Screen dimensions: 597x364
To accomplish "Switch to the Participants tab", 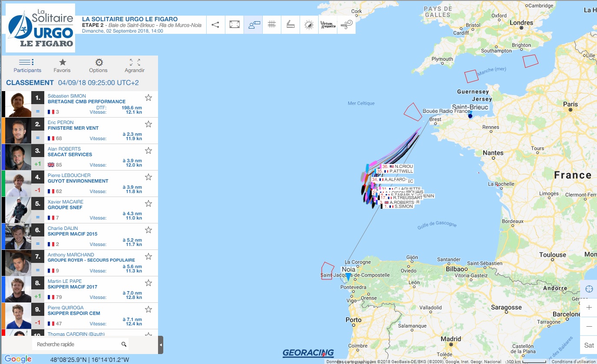I will (x=27, y=66).
